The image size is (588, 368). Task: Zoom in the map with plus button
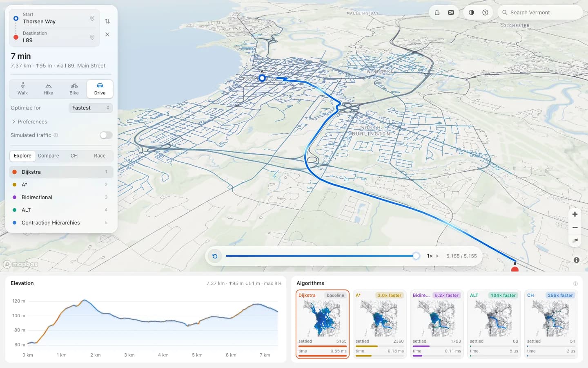[x=575, y=214]
